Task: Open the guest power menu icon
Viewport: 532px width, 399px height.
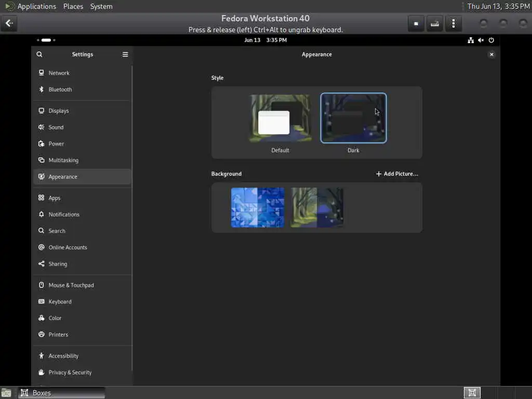Action: pos(491,40)
